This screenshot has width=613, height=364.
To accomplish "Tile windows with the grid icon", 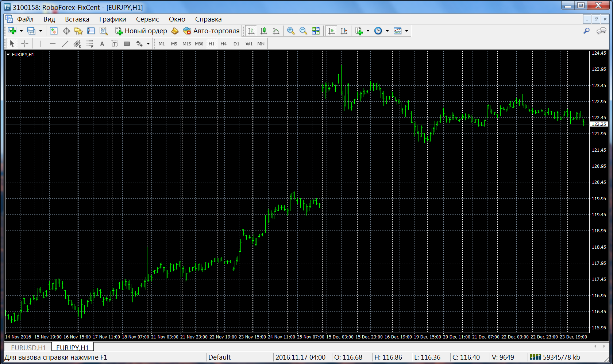I will click(316, 31).
